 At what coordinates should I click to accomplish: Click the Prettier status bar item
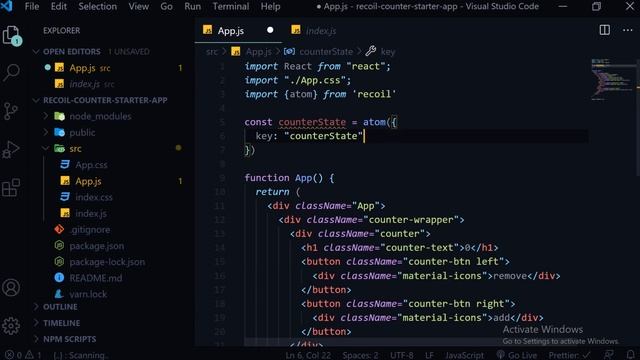click(x=569, y=355)
